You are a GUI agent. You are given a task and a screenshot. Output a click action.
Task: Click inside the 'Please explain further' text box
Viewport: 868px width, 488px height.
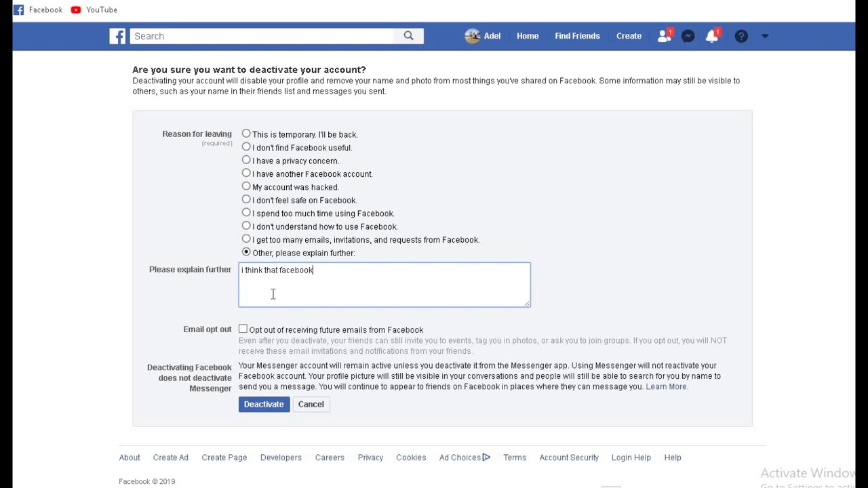[384, 285]
